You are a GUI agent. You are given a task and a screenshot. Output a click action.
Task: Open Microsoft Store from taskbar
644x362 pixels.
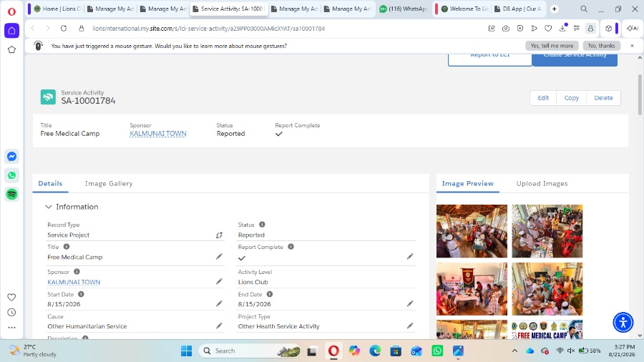[x=396, y=351]
